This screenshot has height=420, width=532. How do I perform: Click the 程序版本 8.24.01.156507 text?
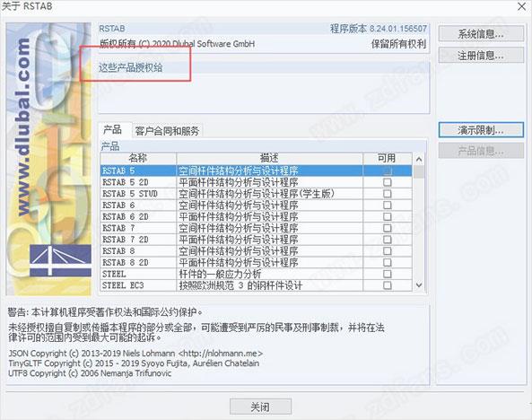pyautogui.click(x=379, y=29)
